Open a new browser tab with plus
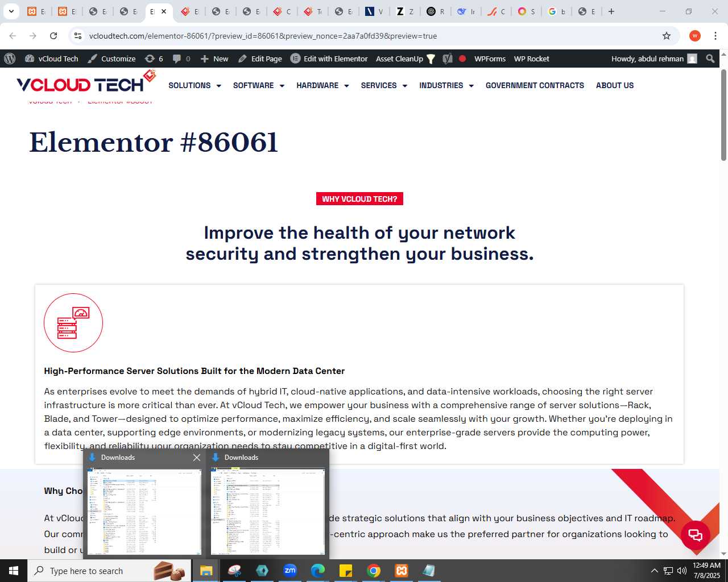The width and height of the screenshot is (728, 582). pyautogui.click(x=611, y=11)
